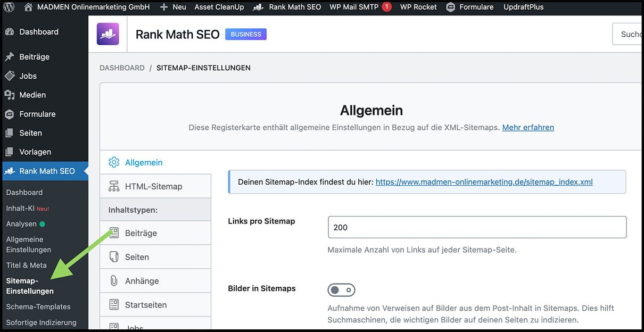Click Rank Math SEO sidebar icon
644x332 pixels.
tap(10, 171)
